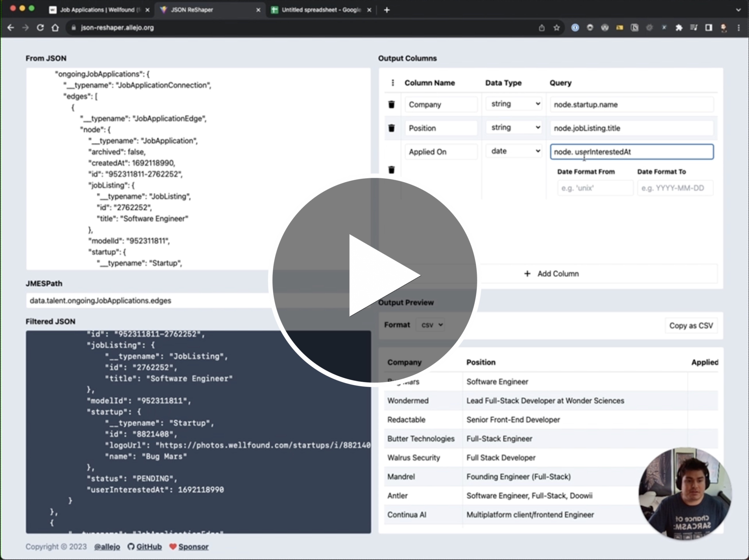Open the browser extensions puzzle icon

click(679, 28)
